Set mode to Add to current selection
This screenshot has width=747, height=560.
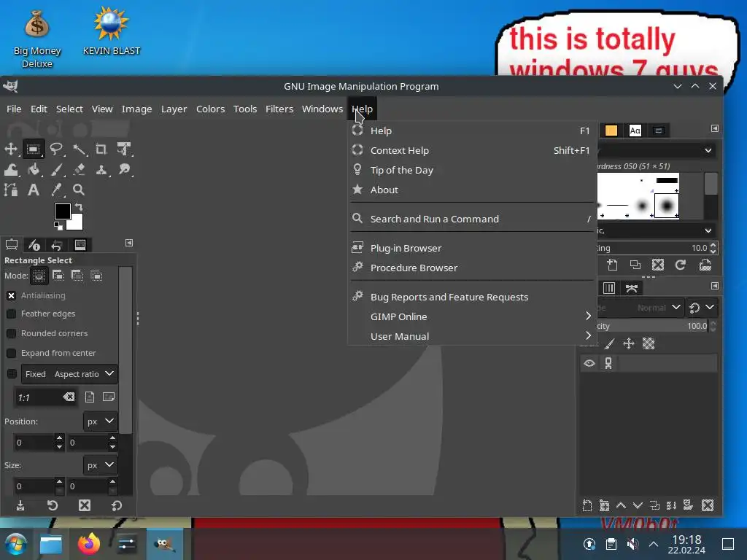58,276
